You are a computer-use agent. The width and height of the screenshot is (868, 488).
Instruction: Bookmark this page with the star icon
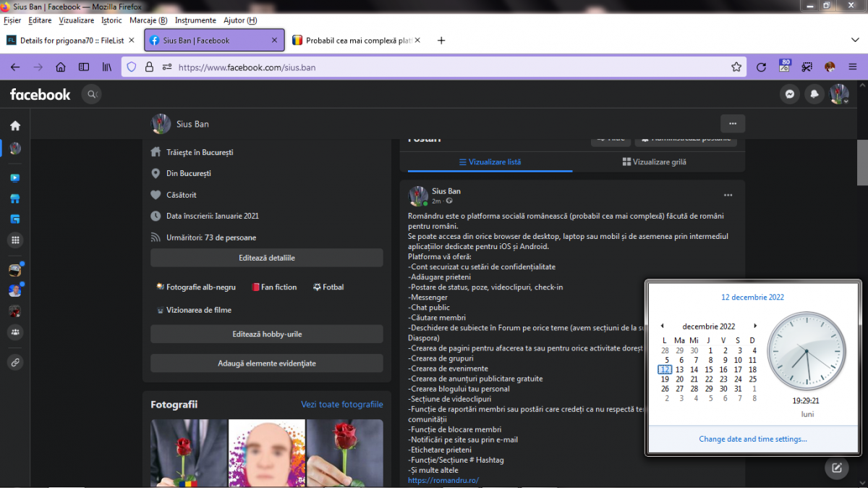click(x=736, y=67)
